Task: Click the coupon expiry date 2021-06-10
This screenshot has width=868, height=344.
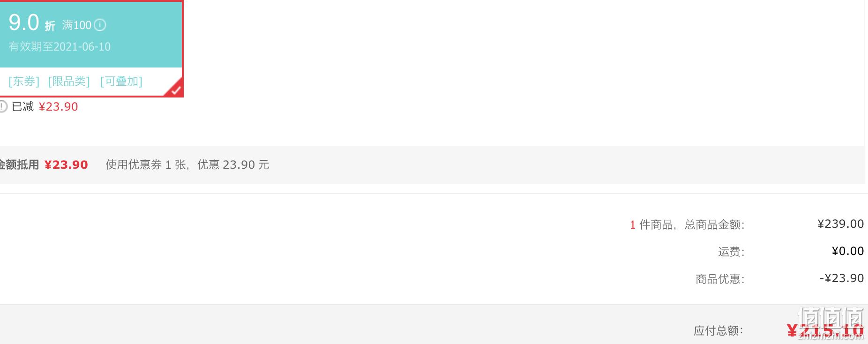Action: [x=82, y=47]
